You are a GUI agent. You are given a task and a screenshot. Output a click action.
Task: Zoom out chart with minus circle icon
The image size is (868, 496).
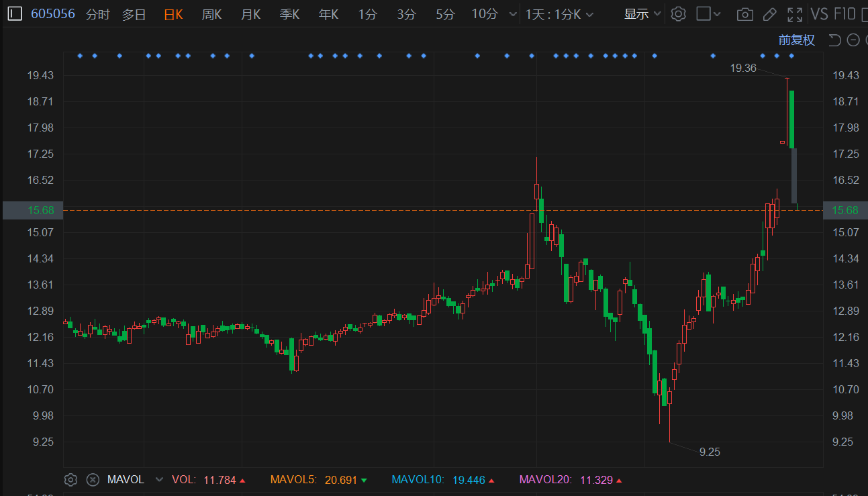coord(853,40)
